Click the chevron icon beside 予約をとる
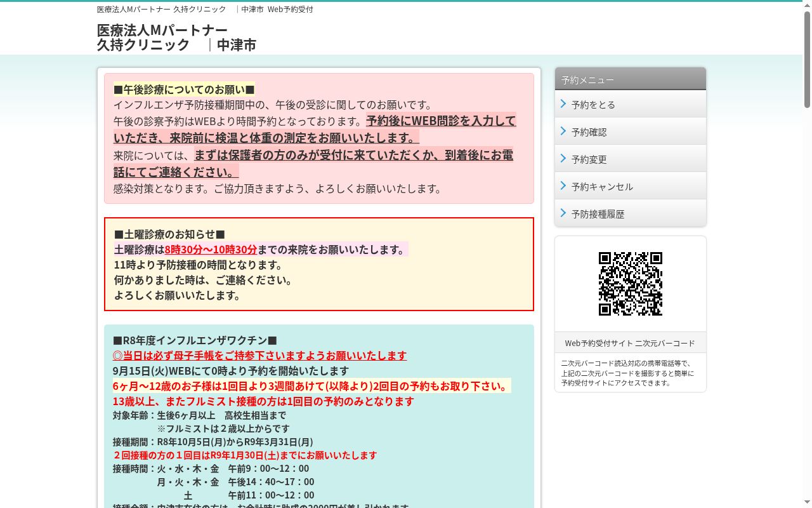The height and width of the screenshot is (508, 812). coord(563,104)
